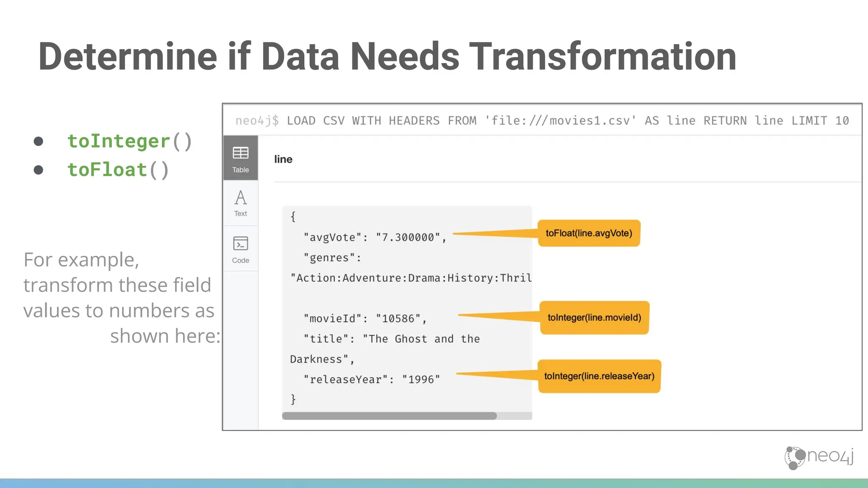Click the "releaseYear": "1996" value
Viewport: 868px width, 488px height.
372,380
